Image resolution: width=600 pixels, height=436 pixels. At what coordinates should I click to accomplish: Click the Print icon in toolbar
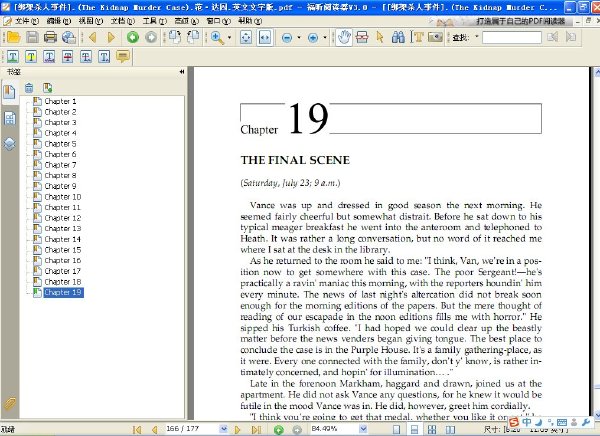(50, 37)
